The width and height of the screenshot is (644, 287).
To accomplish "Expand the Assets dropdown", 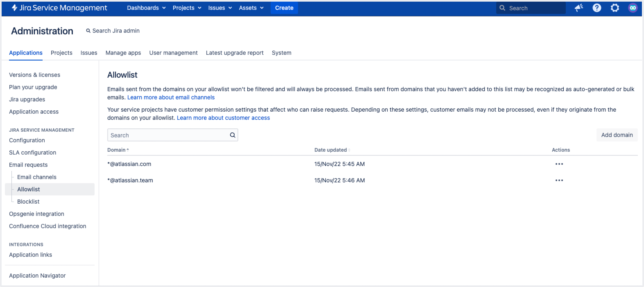I will pos(251,8).
